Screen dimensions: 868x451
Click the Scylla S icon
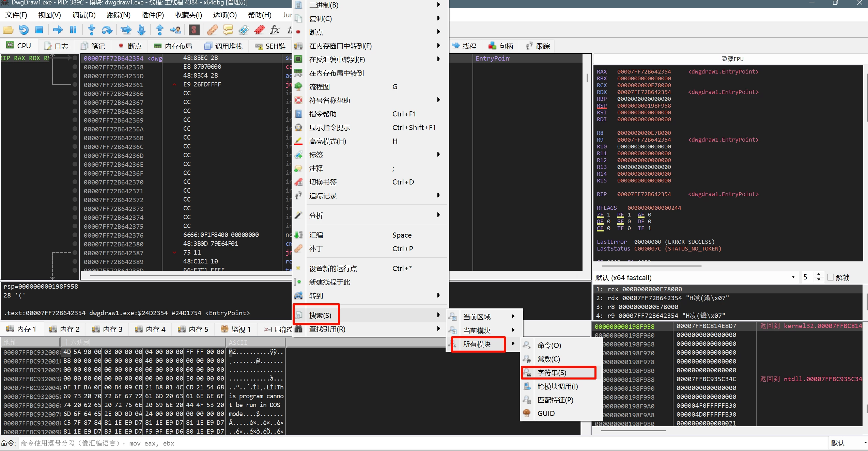194,30
